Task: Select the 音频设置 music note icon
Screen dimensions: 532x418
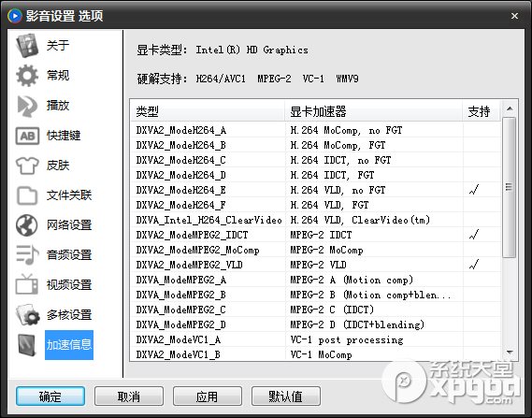Action: [x=27, y=254]
